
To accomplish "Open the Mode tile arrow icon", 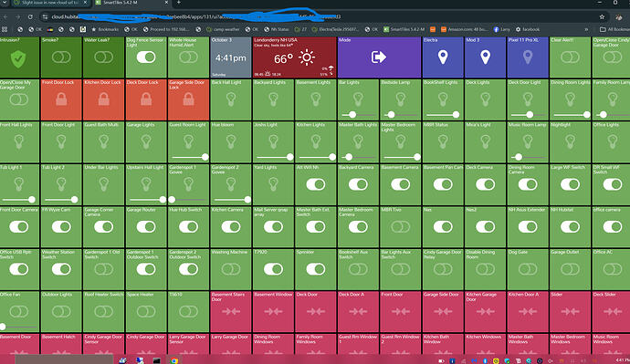I will pos(379,57).
